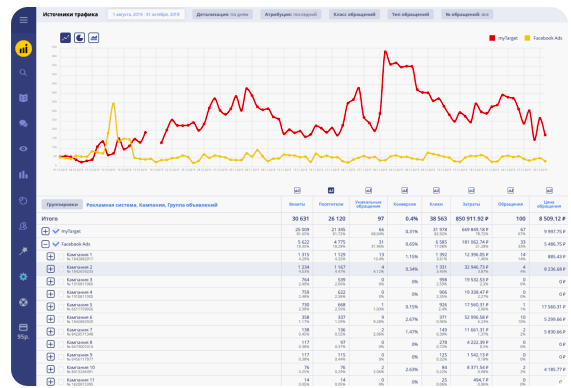Sort by the Цена обращения column header

pyautogui.click(x=549, y=204)
